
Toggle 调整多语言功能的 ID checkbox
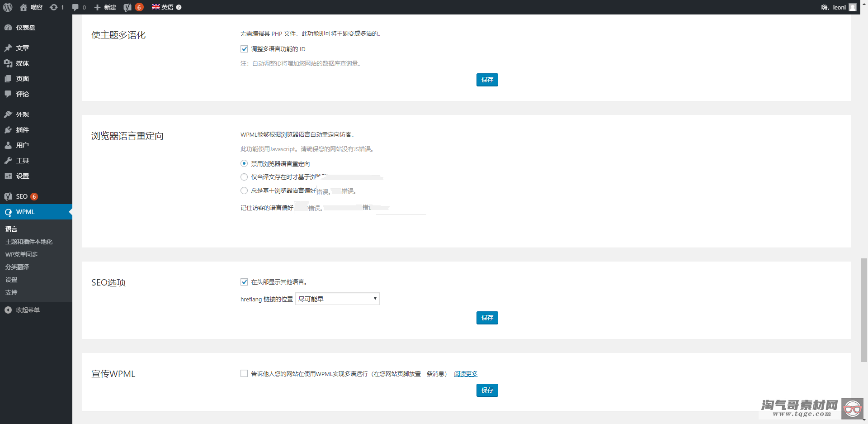(244, 49)
